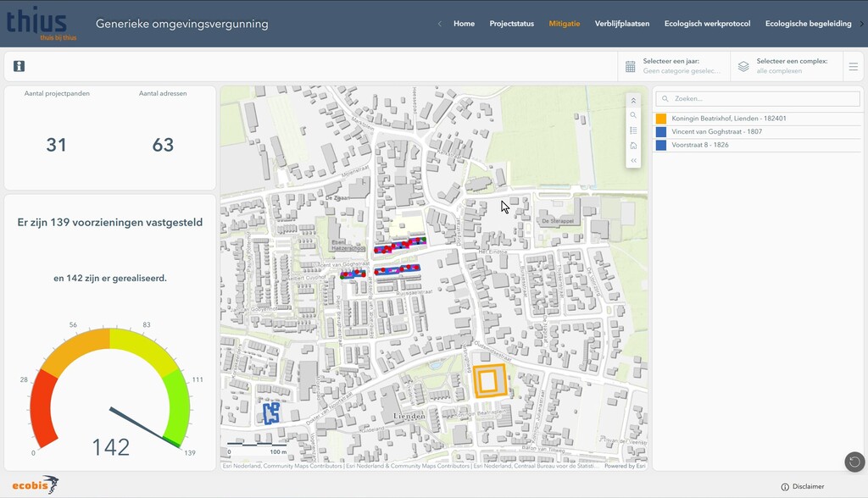Click the Disclaimer info icon

coord(784,487)
